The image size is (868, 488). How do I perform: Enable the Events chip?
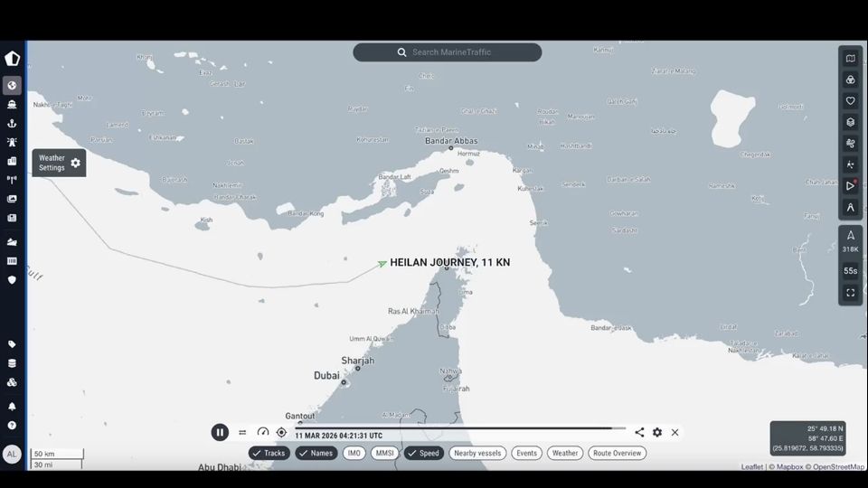pyautogui.click(x=526, y=453)
